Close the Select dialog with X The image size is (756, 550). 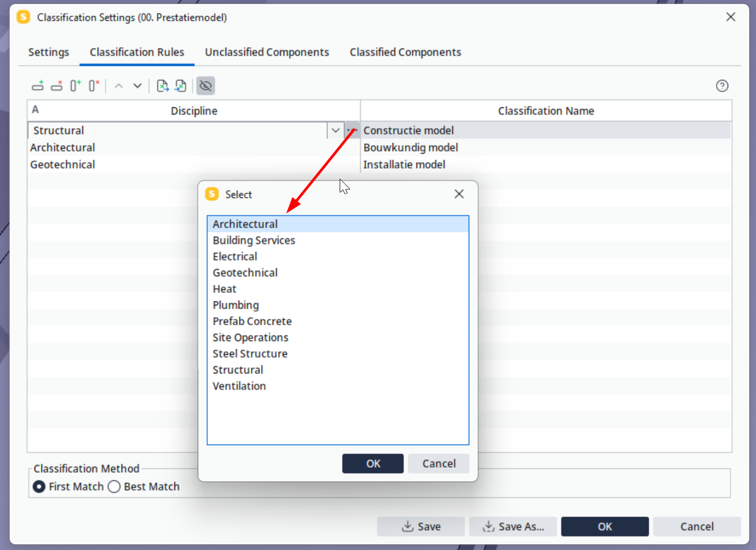[459, 194]
